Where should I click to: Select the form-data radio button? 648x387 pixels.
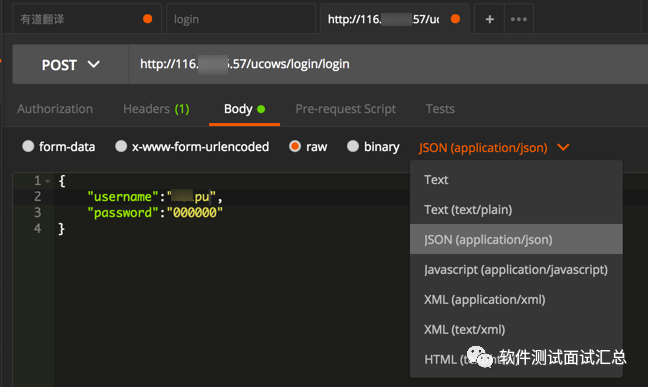tap(28, 146)
